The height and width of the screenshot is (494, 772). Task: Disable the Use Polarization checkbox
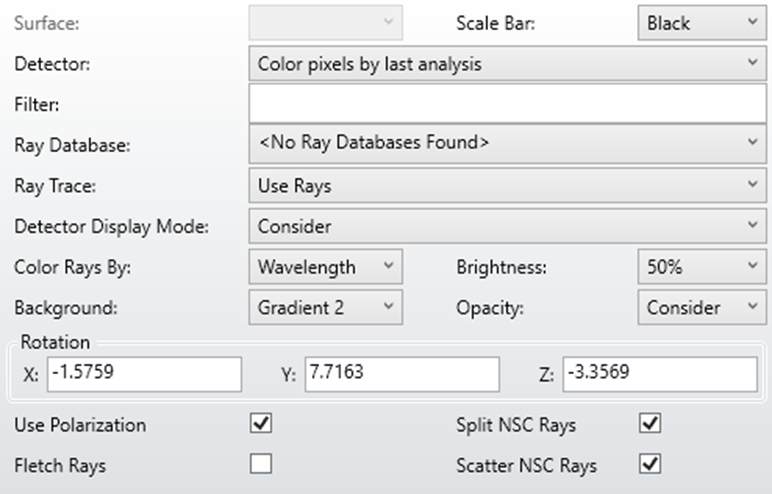click(x=260, y=424)
